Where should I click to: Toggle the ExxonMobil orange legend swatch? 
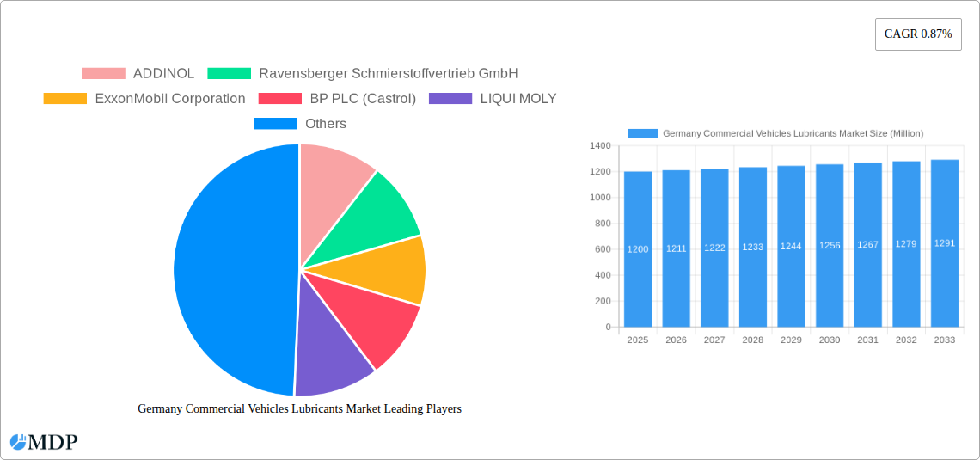[x=65, y=99]
